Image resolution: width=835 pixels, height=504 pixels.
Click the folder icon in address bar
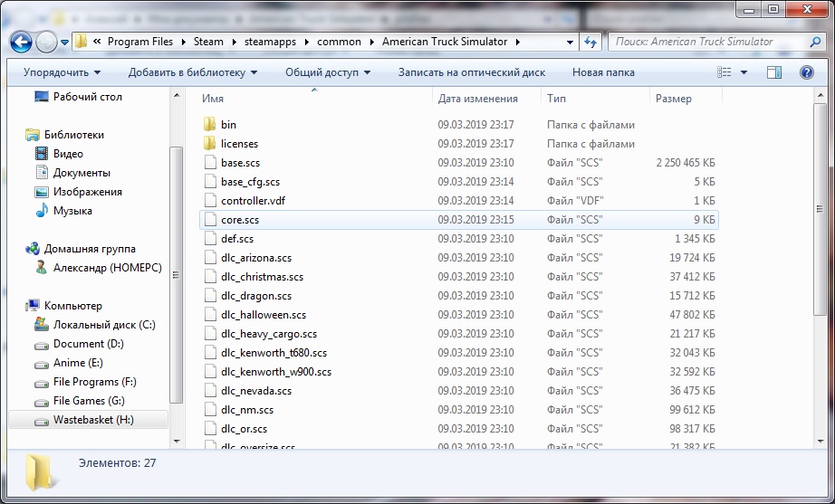pyautogui.click(x=81, y=42)
